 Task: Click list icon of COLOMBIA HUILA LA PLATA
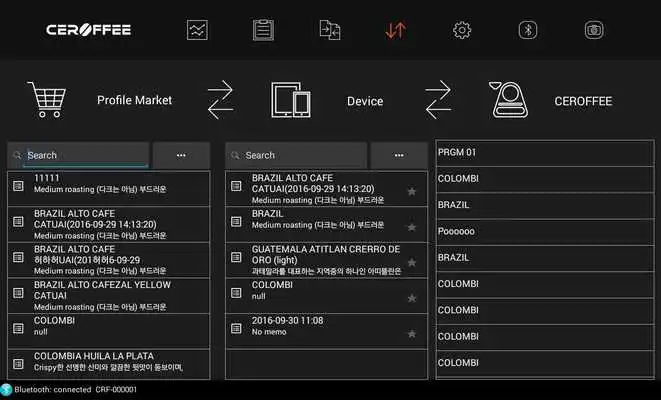tap(18, 363)
